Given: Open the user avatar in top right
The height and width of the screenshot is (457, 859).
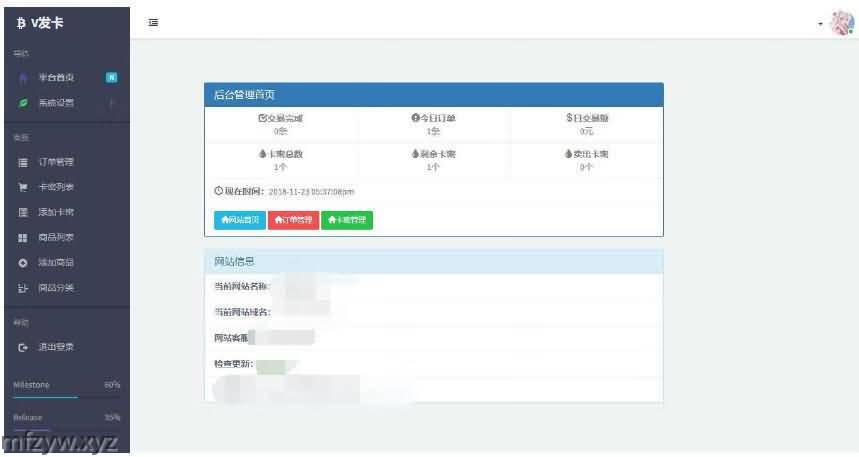Looking at the screenshot, I should pos(842,22).
